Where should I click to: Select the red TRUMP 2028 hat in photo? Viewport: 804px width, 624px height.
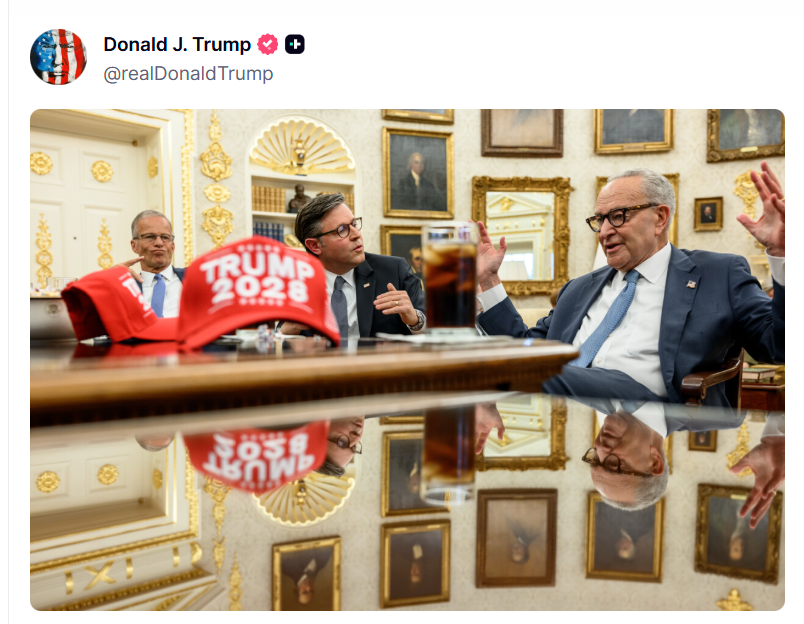click(x=258, y=292)
